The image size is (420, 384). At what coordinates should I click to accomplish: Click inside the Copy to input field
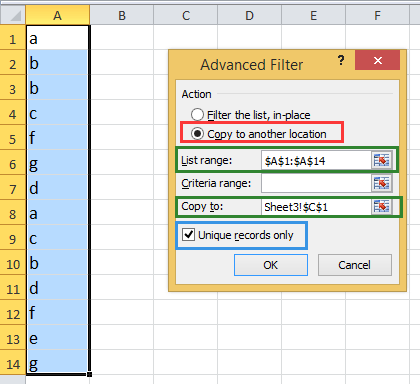pos(316,207)
